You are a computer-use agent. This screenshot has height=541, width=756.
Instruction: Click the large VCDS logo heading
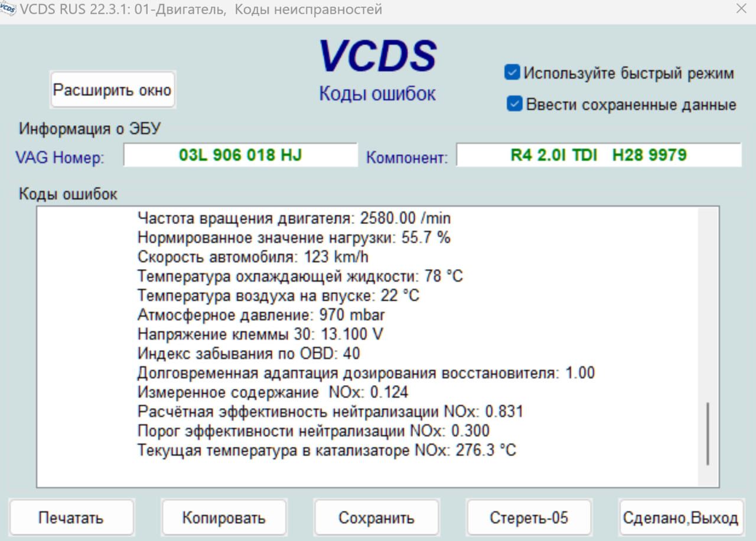[x=377, y=56]
